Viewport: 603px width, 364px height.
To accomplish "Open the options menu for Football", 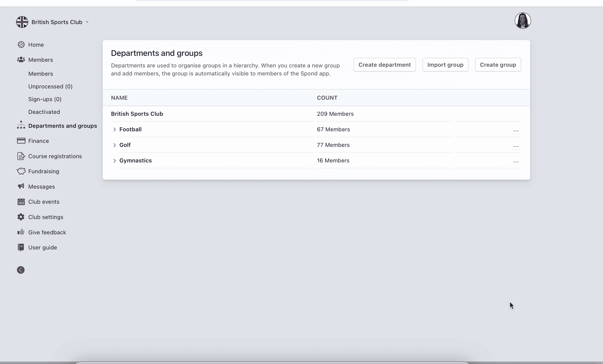I will (516, 131).
